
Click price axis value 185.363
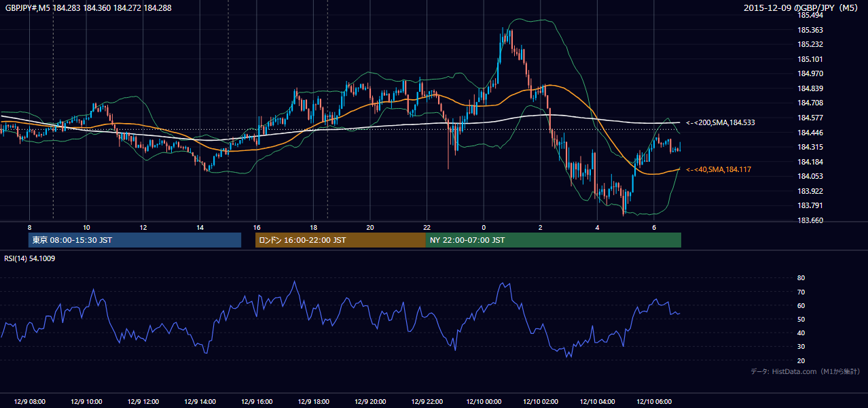[x=811, y=30]
